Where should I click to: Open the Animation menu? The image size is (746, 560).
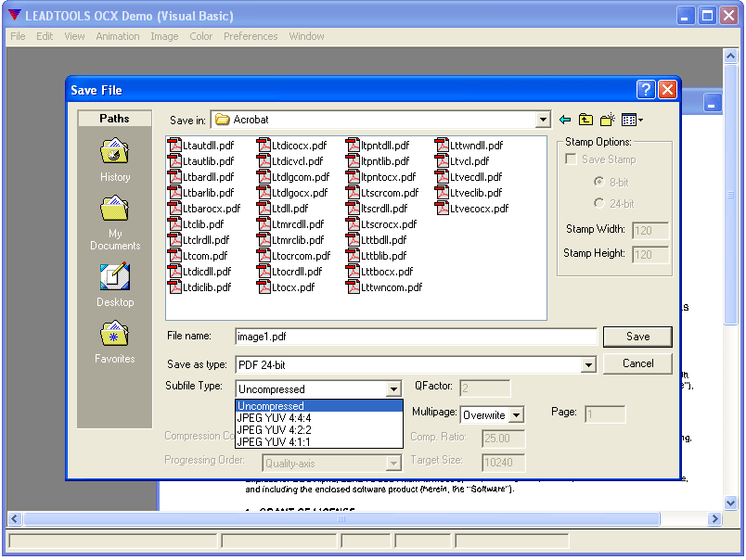(x=118, y=36)
